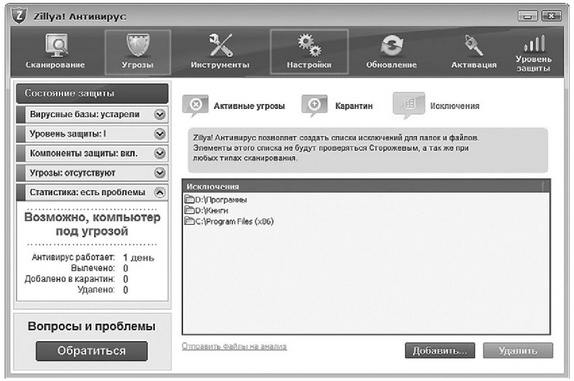Click the Добавить... button

tap(440, 351)
